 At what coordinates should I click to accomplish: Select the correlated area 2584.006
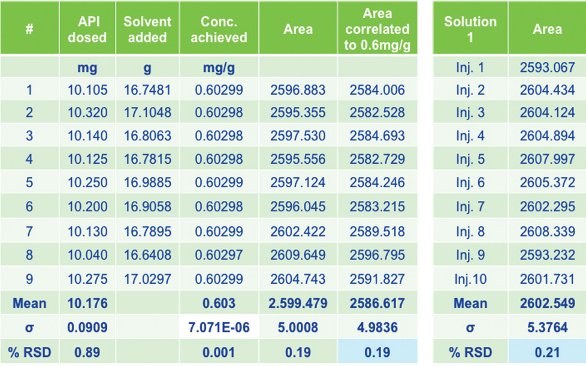pos(377,90)
